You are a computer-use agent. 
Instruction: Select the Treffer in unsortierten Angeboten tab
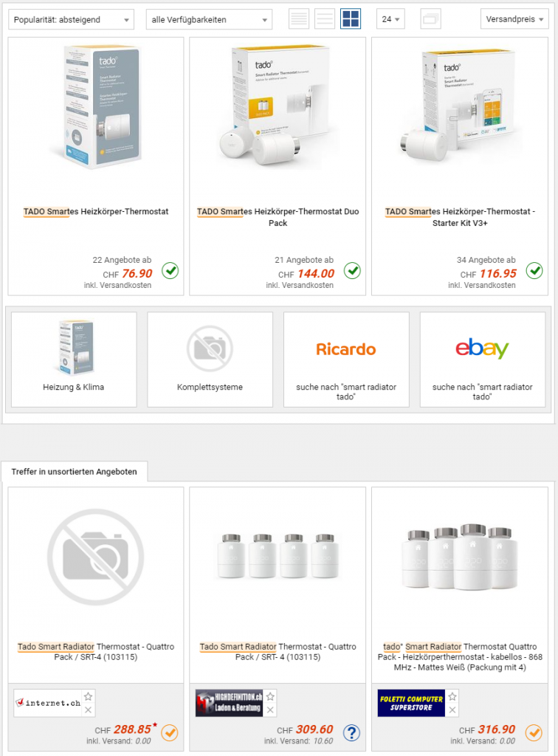click(75, 472)
